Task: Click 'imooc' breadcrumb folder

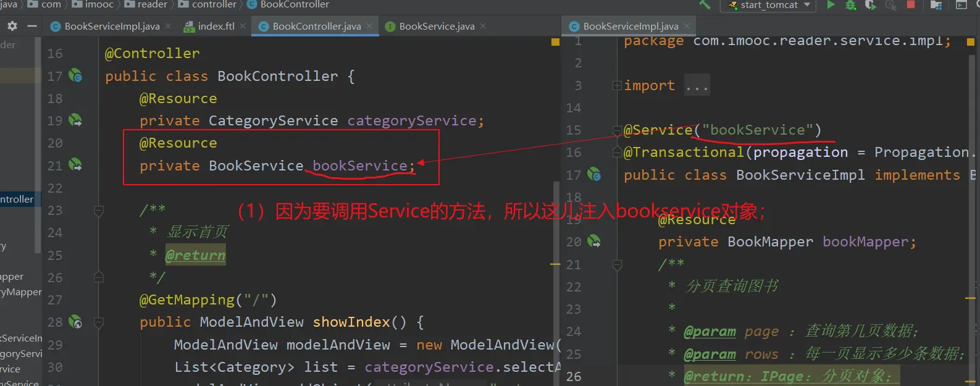Action: point(93,4)
